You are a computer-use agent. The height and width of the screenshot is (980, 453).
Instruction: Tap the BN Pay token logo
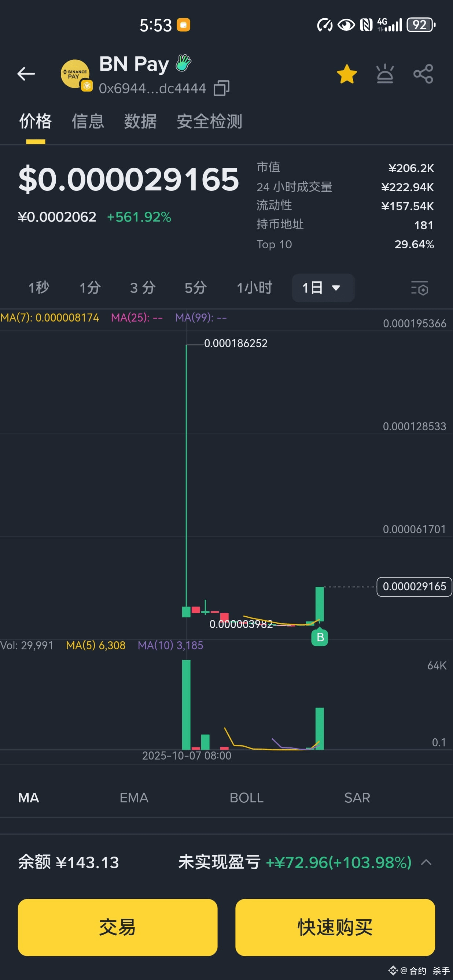[x=75, y=74]
